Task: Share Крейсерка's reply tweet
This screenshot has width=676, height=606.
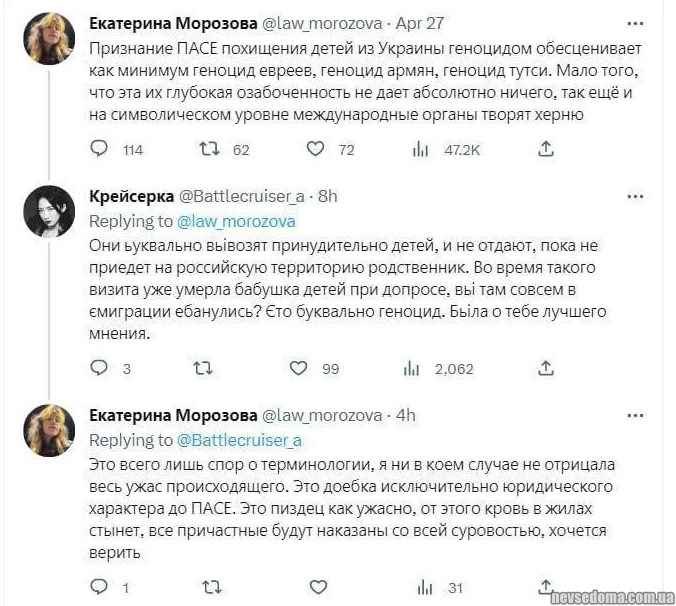Action: click(546, 368)
